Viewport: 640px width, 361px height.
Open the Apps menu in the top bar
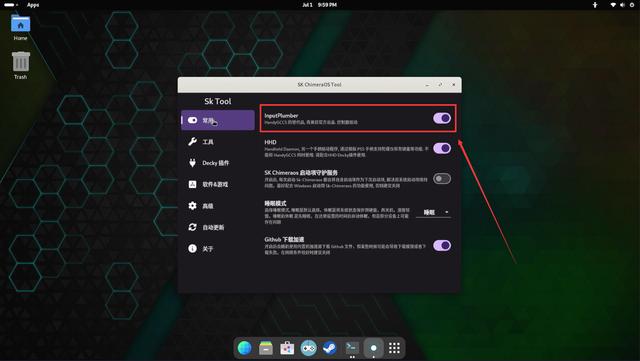[33, 5]
